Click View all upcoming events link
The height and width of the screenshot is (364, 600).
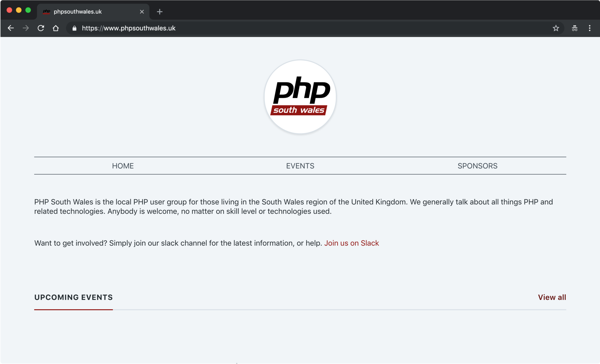pos(552,297)
